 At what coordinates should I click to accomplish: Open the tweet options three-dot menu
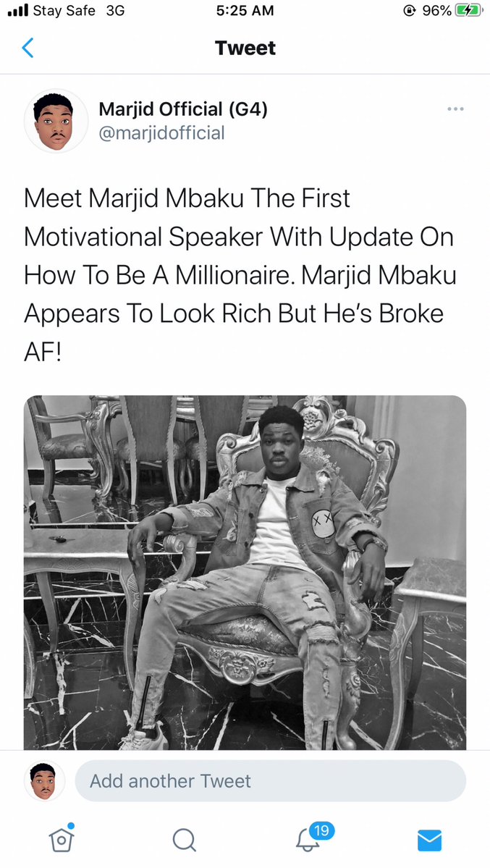pyautogui.click(x=455, y=109)
